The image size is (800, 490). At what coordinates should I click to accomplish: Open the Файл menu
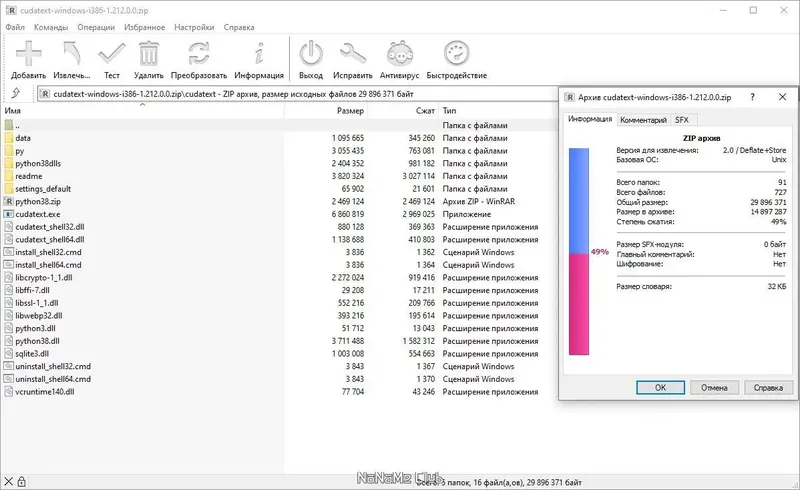pos(15,27)
